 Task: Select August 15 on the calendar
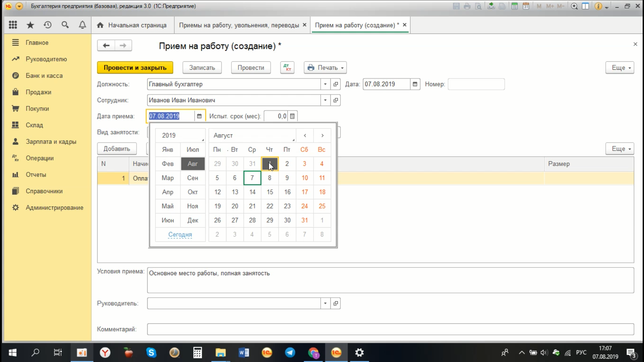click(x=269, y=192)
